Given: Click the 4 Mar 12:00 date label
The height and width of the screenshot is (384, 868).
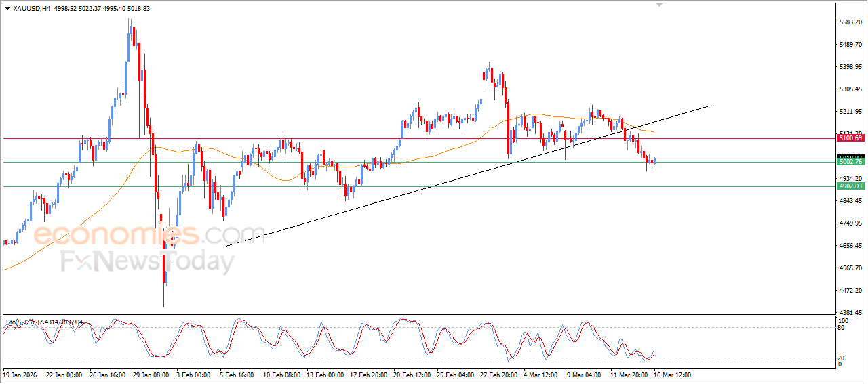Looking at the screenshot, I should 542,374.
